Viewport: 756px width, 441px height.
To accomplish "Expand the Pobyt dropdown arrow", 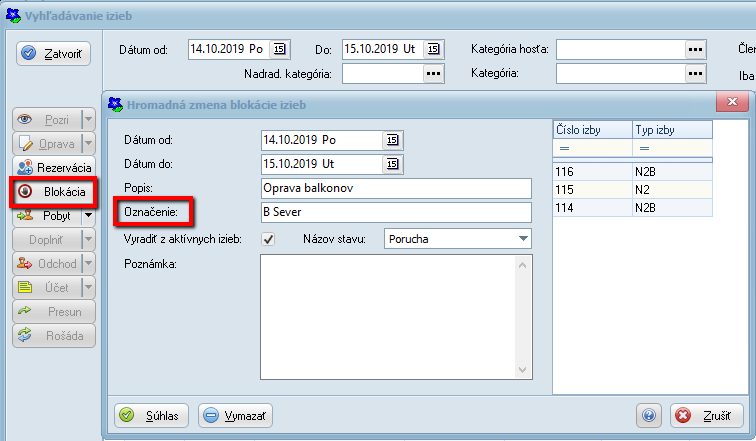I will tap(88, 214).
